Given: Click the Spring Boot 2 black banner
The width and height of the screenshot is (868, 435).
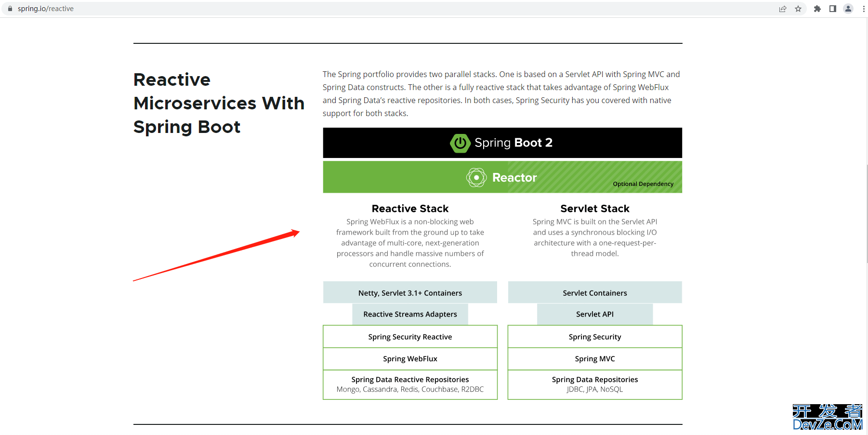Looking at the screenshot, I should click(502, 143).
